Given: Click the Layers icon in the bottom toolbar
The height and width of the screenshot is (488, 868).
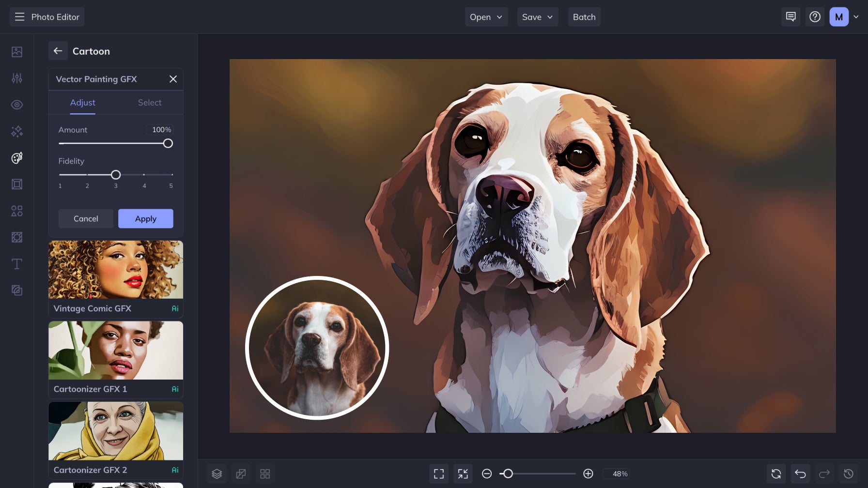Looking at the screenshot, I should [x=217, y=473].
